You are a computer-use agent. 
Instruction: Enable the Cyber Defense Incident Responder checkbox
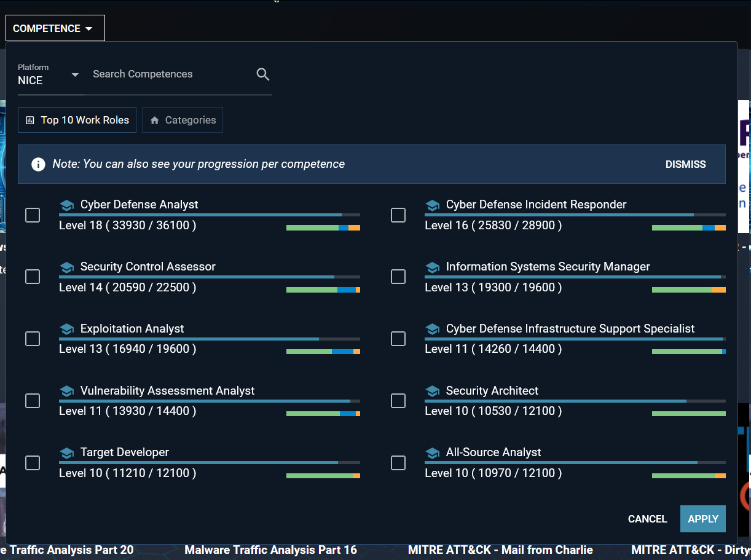pos(398,215)
